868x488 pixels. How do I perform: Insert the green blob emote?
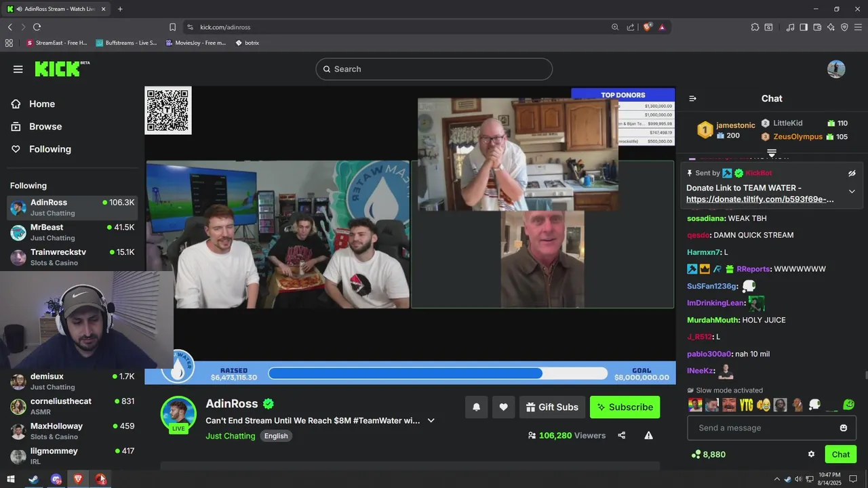click(849, 405)
